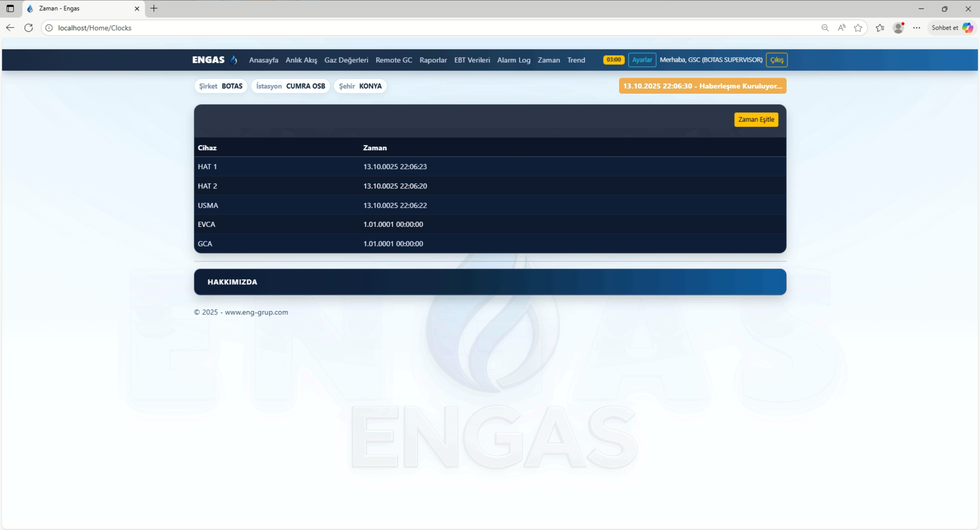This screenshot has width=980, height=530.
Task: Switch to the Zaman menu item
Action: point(549,60)
